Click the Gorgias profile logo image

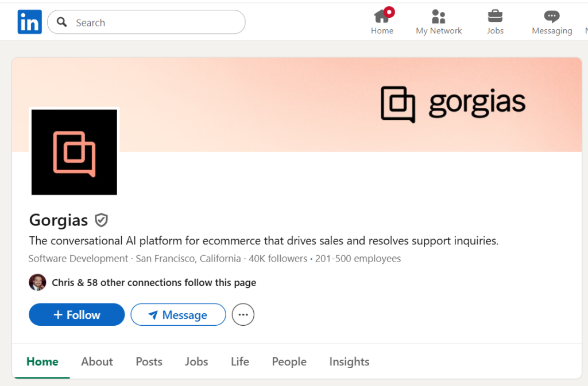[x=73, y=151]
